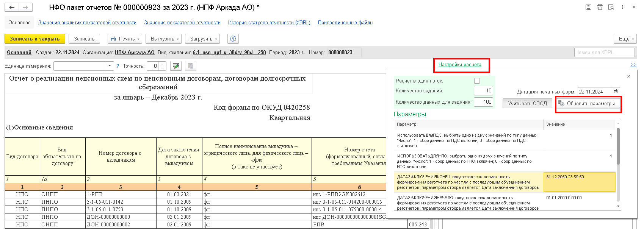Click the blue information icon button
The image size is (644, 229).
click(x=233, y=39)
